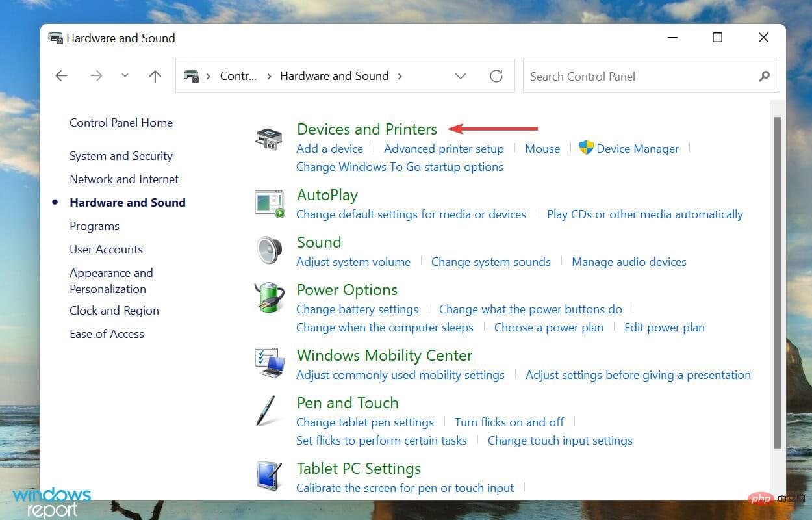The width and height of the screenshot is (812, 520).
Task: Click the shield icon beside Device Manager
Action: tap(587, 148)
